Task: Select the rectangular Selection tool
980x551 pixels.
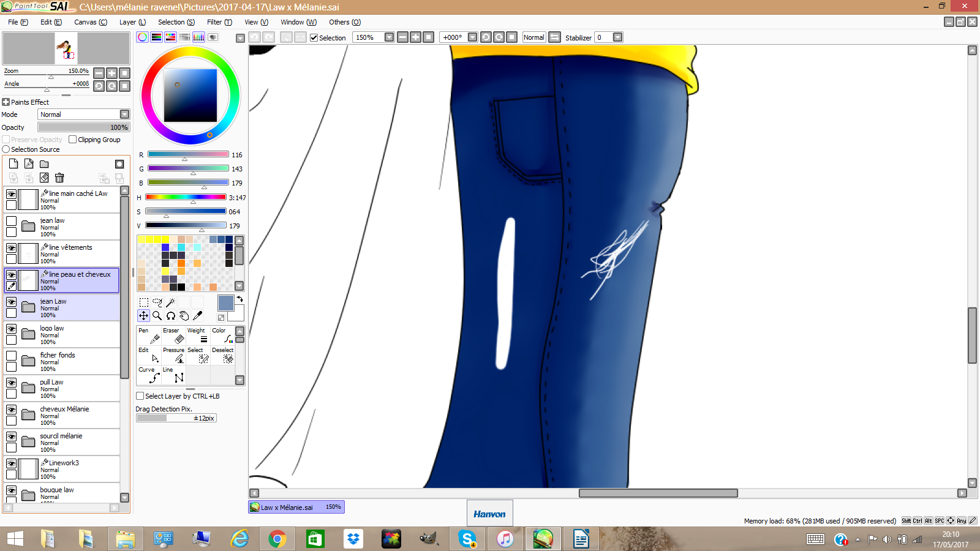Action: click(143, 302)
